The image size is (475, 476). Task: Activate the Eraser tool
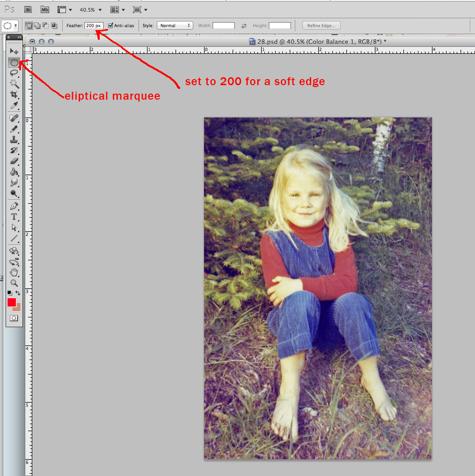click(x=14, y=161)
